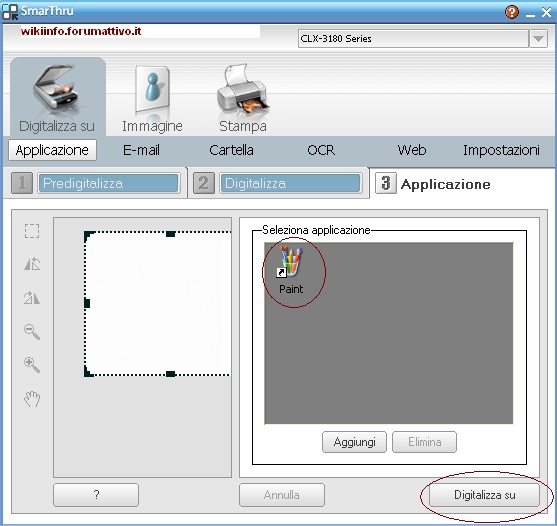Select the Digitalizza su scanner icon
557x526 pixels.
tap(57, 88)
